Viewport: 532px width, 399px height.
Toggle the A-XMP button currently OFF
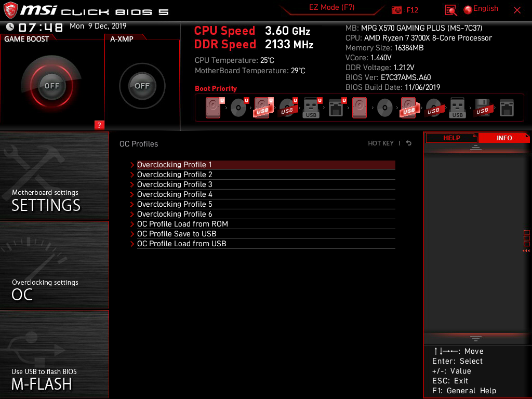tap(142, 86)
